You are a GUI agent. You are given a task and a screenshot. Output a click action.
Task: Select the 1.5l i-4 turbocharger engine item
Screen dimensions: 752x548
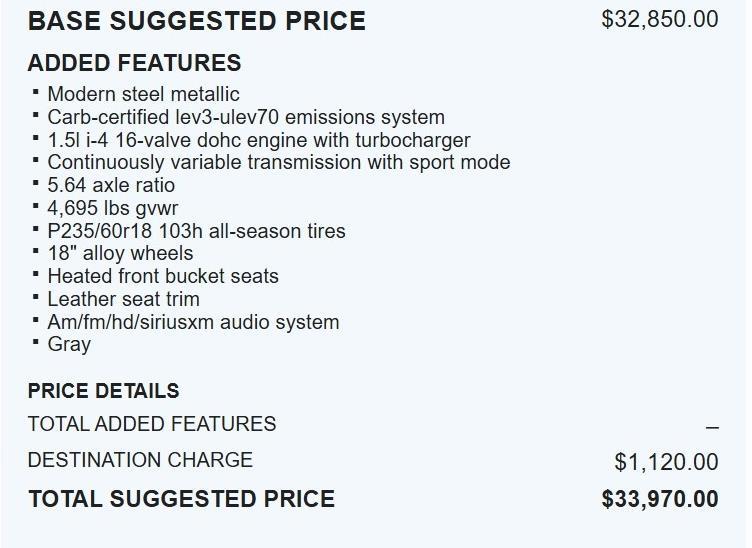click(258, 140)
